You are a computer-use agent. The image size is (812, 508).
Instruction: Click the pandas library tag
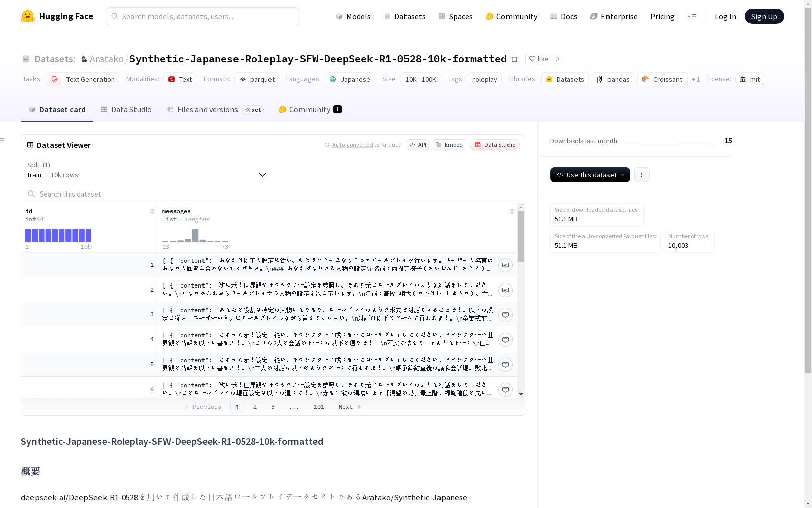[613, 79]
